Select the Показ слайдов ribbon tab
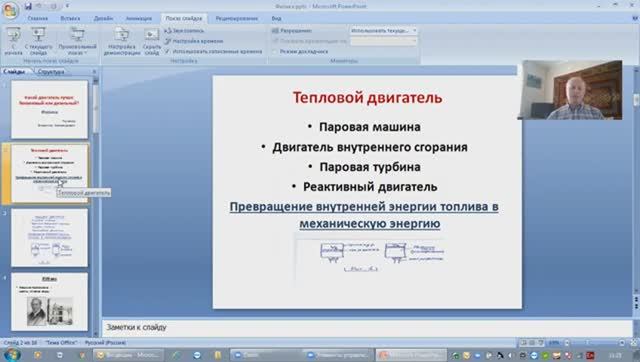Image resolution: width=640 pixels, height=362 pixels. [184, 18]
